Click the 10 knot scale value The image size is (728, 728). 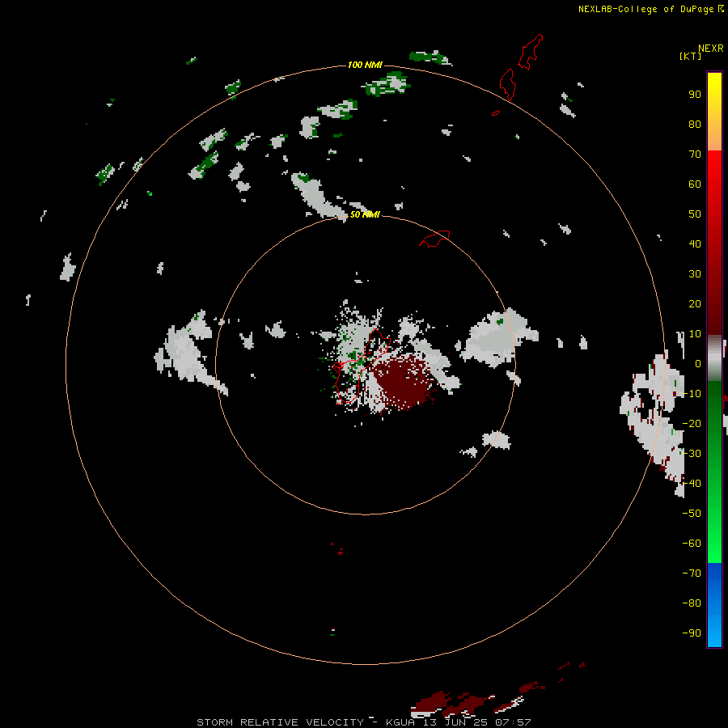pyautogui.click(x=695, y=334)
